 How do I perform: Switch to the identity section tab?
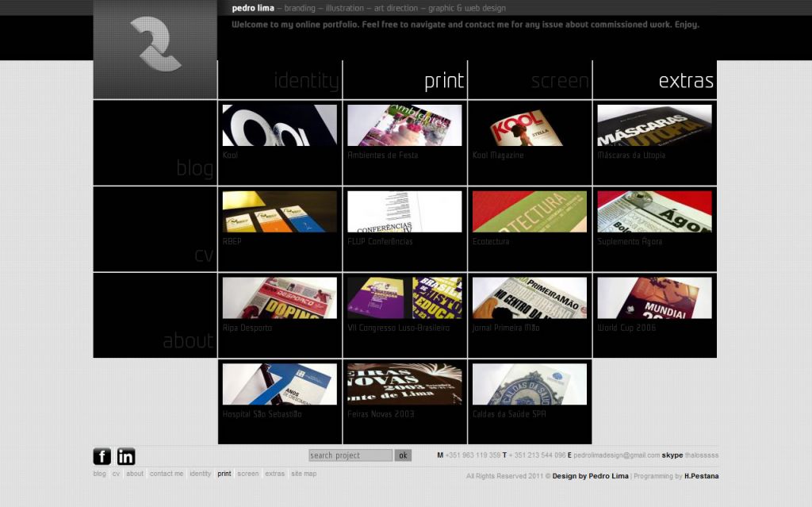tap(306, 81)
